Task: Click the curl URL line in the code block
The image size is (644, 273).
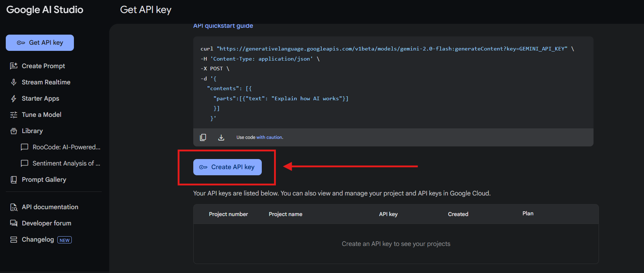Action: pos(387,49)
